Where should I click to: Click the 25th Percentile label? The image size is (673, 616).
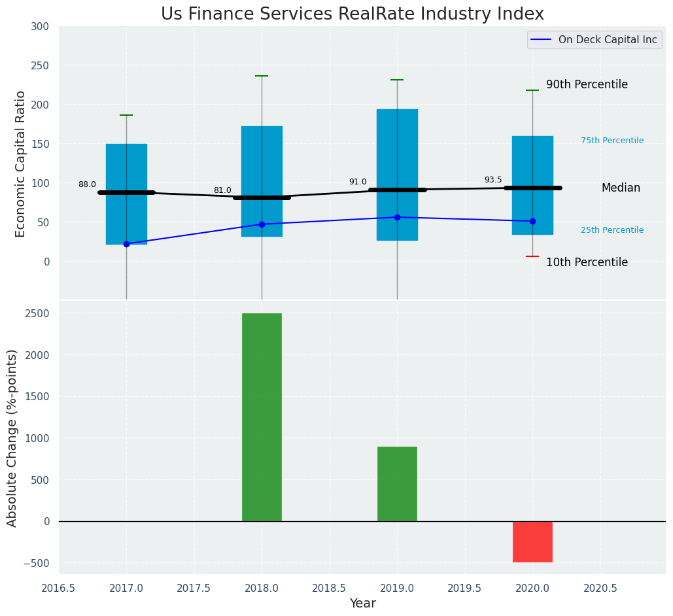(x=612, y=230)
